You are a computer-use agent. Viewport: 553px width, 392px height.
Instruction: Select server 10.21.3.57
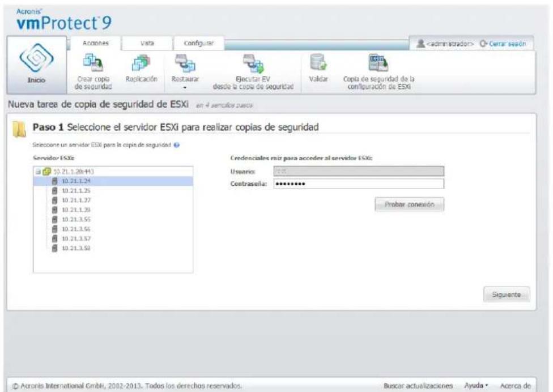(76, 238)
